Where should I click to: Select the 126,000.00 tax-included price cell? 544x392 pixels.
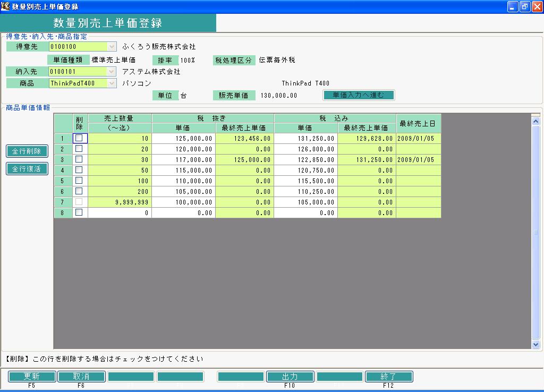305,149
